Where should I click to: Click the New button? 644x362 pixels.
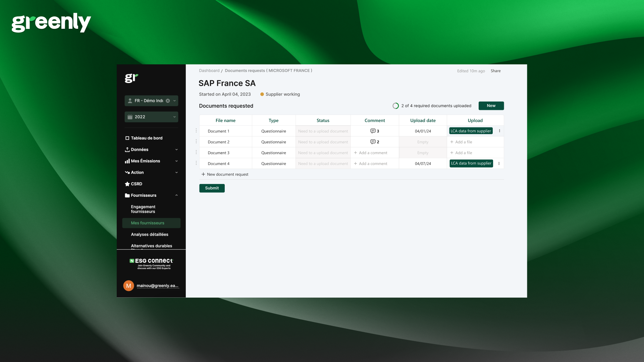491,106
